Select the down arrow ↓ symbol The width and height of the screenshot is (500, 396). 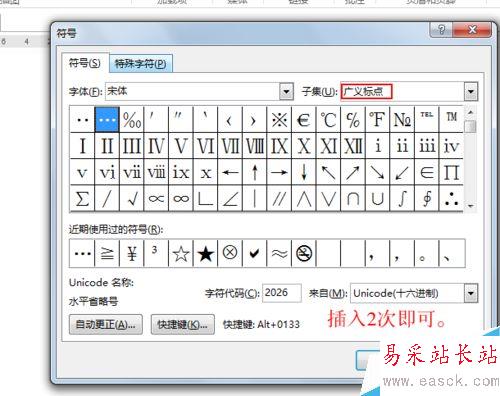[x=304, y=172]
